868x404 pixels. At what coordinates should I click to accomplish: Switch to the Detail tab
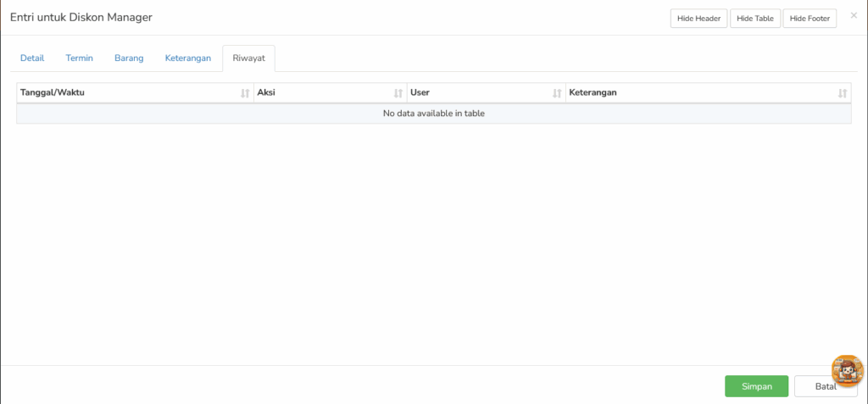pyautogui.click(x=32, y=58)
